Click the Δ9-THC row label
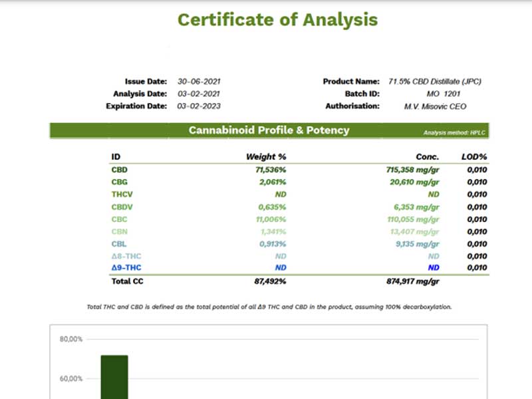Viewport: 532px width, 399px height. (x=126, y=268)
